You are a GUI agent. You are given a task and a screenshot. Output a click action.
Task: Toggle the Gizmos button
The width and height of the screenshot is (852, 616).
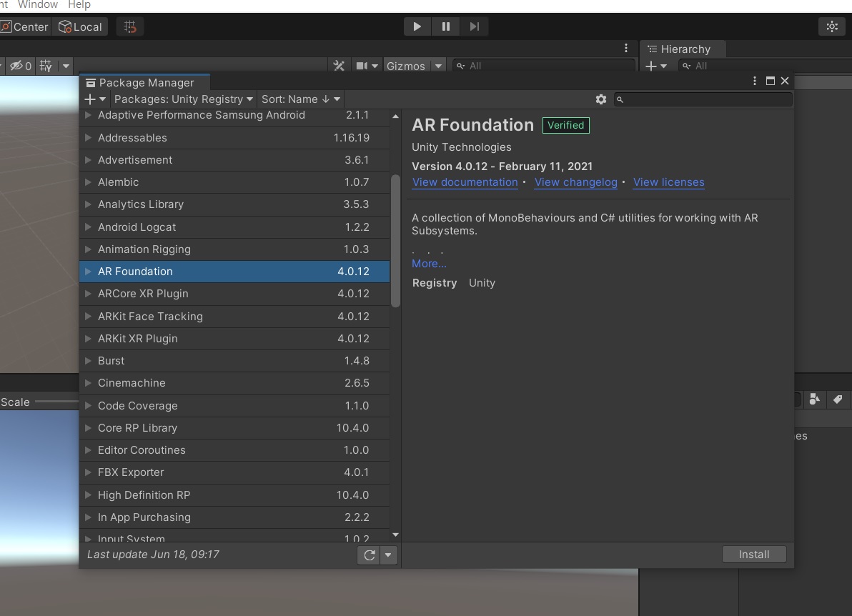coord(406,66)
